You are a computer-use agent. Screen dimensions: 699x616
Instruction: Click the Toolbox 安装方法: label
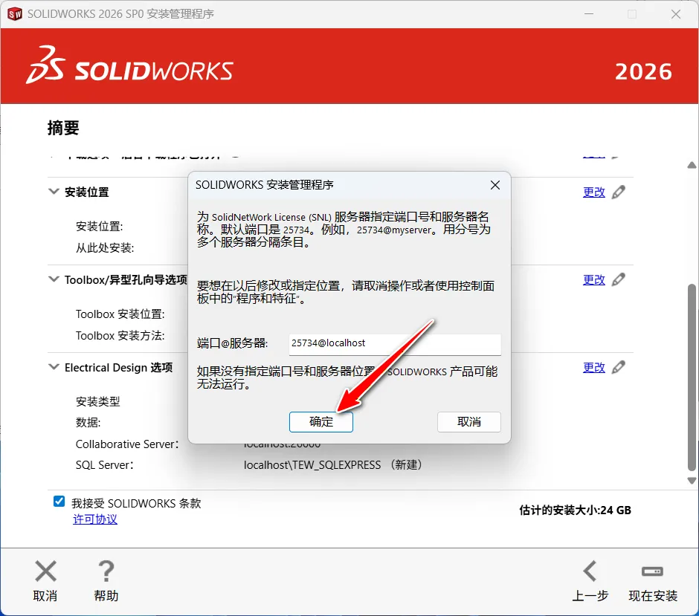coord(120,335)
